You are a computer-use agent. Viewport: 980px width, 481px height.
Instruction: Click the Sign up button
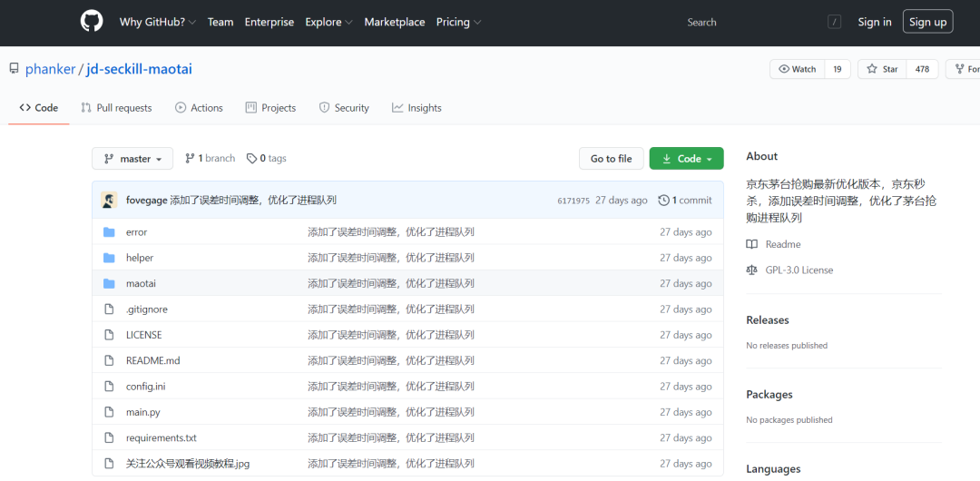click(927, 22)
